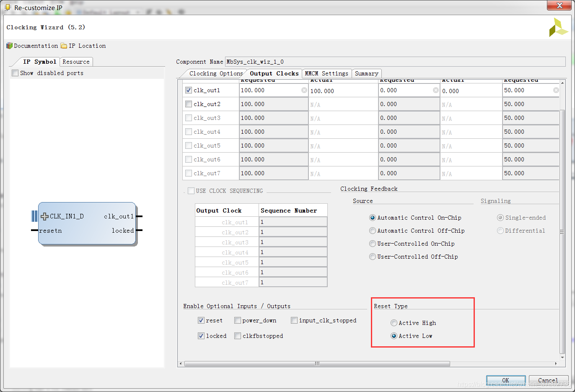The image size is (575, 392).
Task: Switch to the IP Symbol tab
Action: [x=39, y=62]
